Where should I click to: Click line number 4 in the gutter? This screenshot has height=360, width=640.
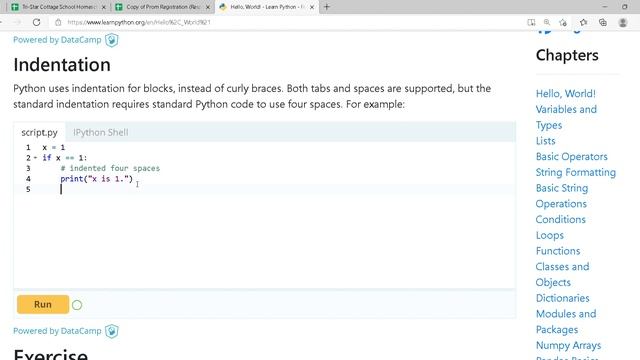[x=28, y=179]
